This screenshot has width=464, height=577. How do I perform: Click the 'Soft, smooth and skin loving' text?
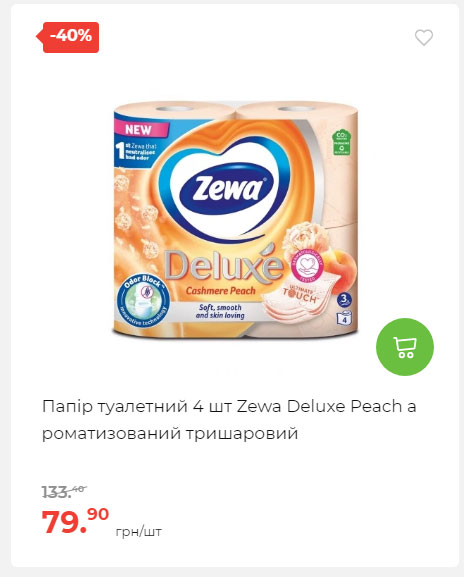220,311
